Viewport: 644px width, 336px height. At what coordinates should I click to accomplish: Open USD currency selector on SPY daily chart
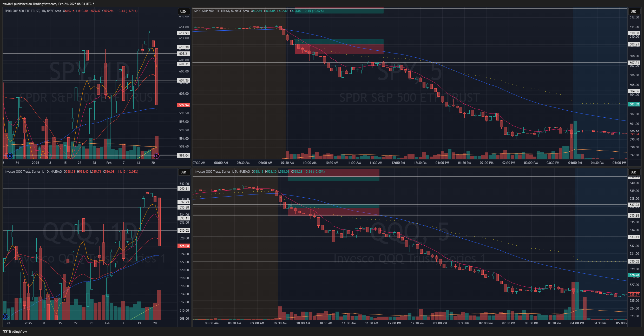[183, 11]
